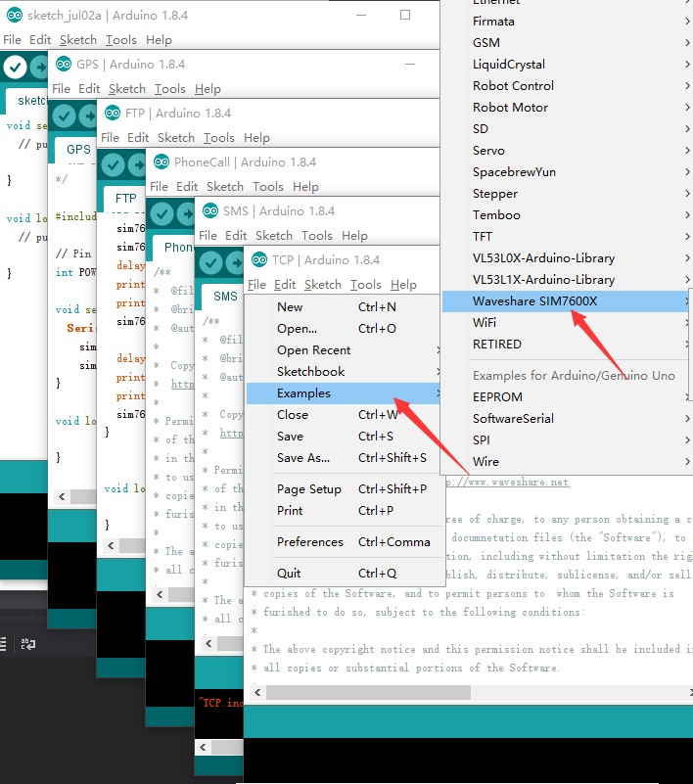Image resolution: width=693 pixels, height=784 pixels.
Task: Click Verify button in sketch_jul02a window
Action: coord(16,67)
